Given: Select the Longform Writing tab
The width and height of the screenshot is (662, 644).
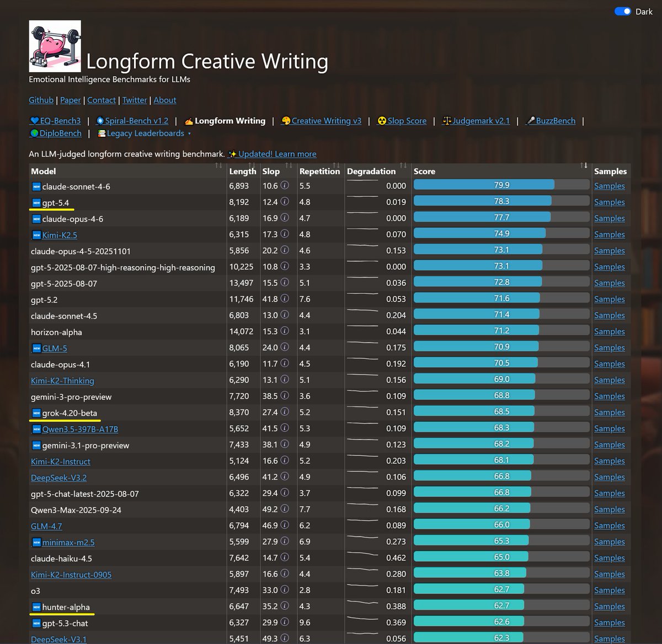Looking at the screenshot, I should pyautogui.click(x=225, y=121).
